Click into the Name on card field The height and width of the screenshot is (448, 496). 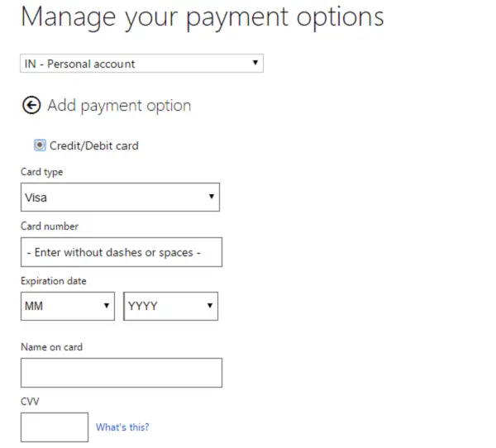pos(121,373)
